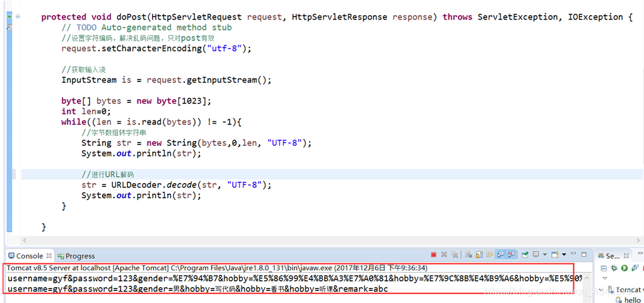Screen dimensions: 644x303
Task: Toggle the Word Wrap console icon
Action: 489,254
